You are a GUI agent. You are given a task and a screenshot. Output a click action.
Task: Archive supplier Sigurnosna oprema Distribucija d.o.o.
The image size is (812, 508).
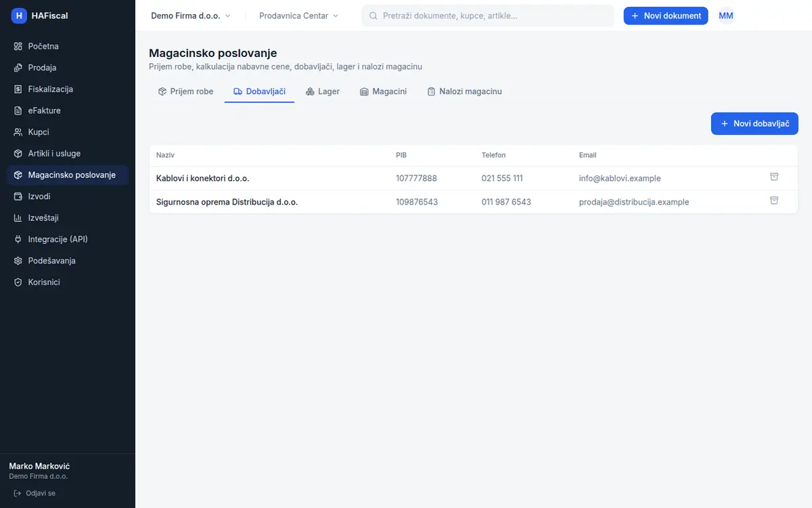(x=774, y=201)
